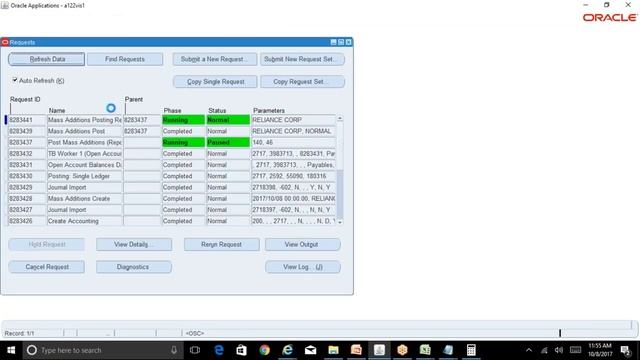The height and width of the screenshot is (360, 640).
Task: Click Running phase of request 8283441
Action: pyautogui.click(x=183, y=120)
